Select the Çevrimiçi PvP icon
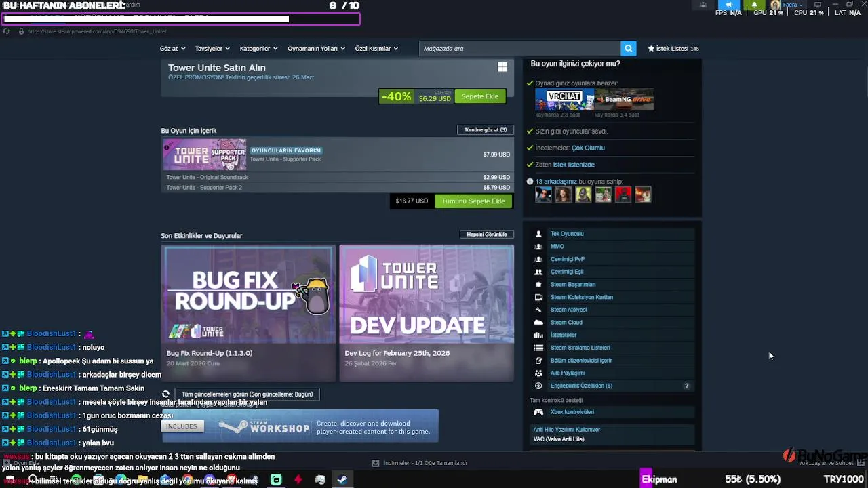Viewport: 868px width, 488px height. pyautogui.click(x=538, y=259)
